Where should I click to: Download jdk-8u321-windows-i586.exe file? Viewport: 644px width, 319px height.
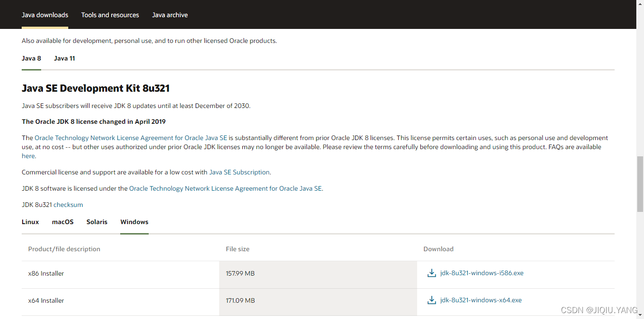click(x=482, y=273)
